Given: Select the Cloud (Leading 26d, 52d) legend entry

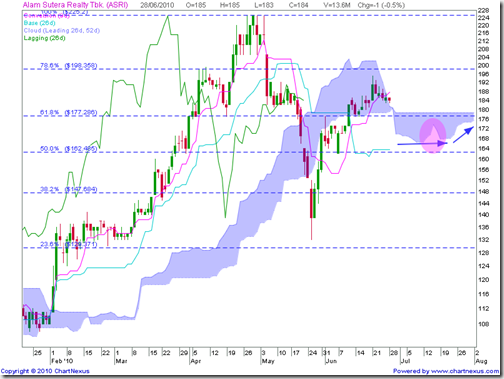Looking at the screenshot, I should coord(62,30).
